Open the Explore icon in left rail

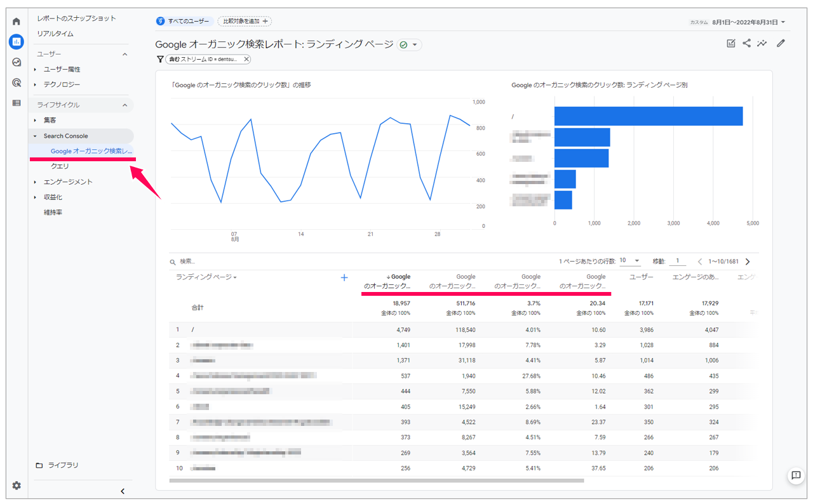(17, 62)
